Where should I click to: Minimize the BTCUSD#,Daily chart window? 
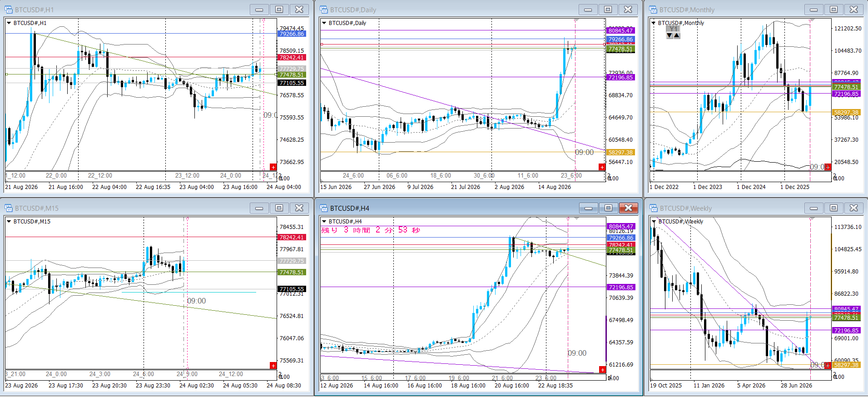pyautogui.click(x=588, y=10)
